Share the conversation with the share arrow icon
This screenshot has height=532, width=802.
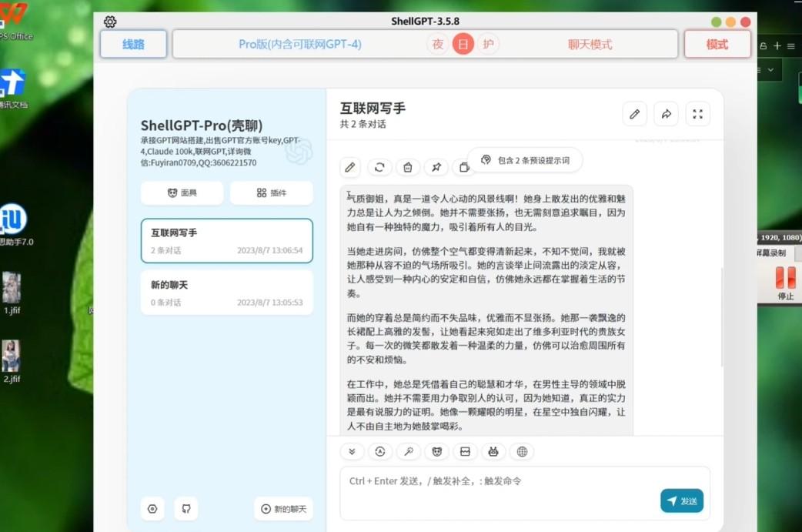(x=666, y=114)
